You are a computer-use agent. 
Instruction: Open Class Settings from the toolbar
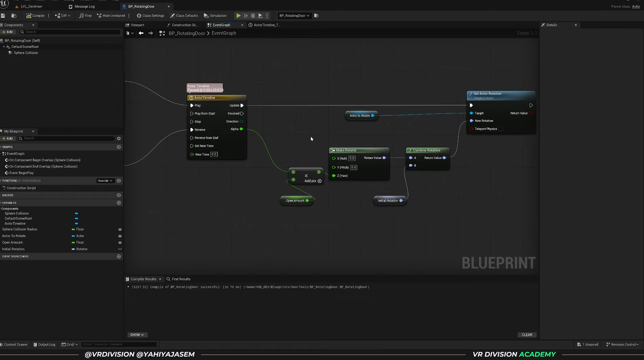pos(139,16)
